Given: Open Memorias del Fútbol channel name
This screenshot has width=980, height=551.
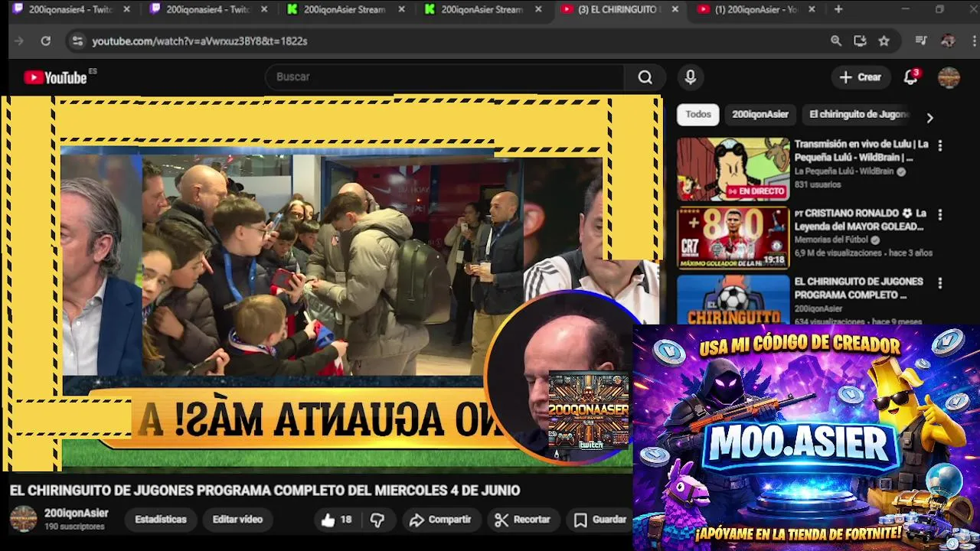Looking at the screenshot, I should click(x=831, y=240).
